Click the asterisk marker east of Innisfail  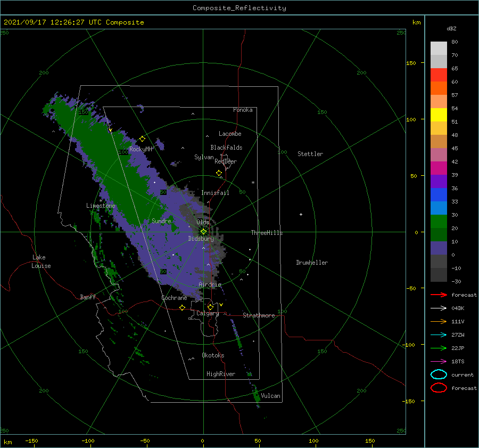[253, 183]
